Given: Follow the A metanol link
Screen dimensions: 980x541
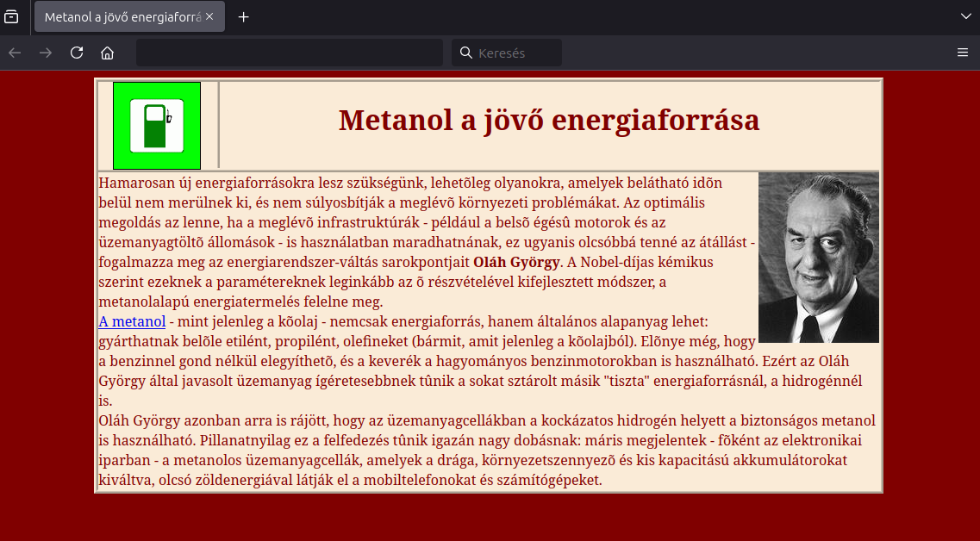Looking at the screenshot, I should tap(132, 321).
